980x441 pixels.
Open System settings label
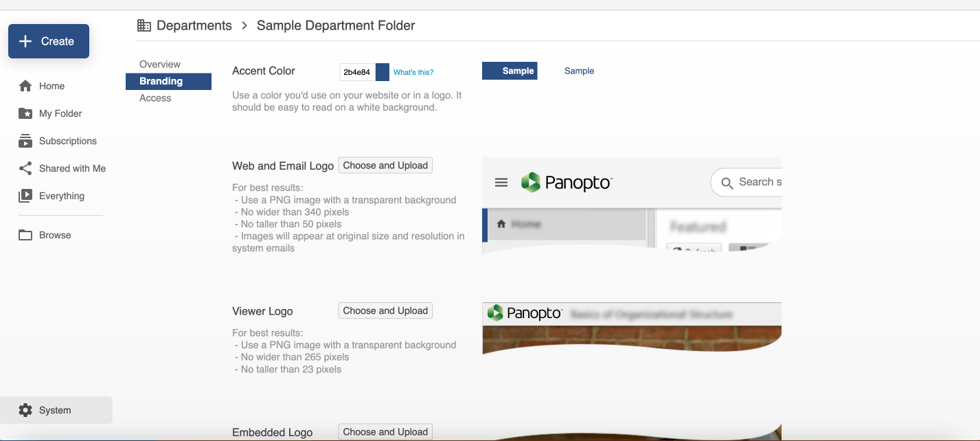click(x=55, y=410)
